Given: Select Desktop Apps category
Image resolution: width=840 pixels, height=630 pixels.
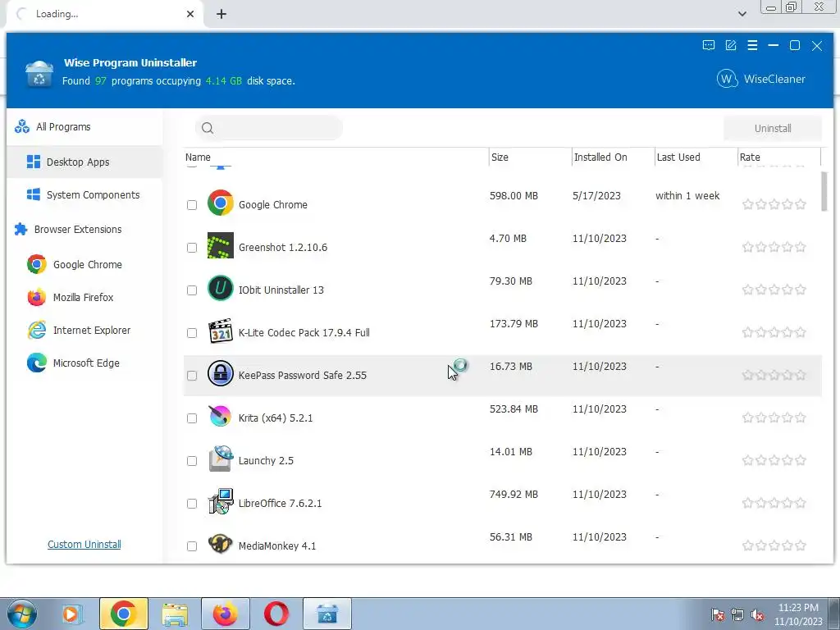Looking at the screenshot, I should 84,162.
